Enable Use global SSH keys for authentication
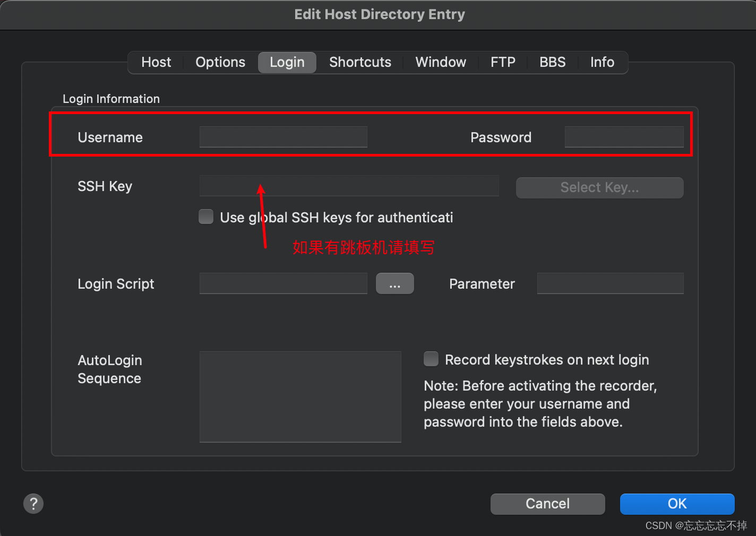The width and height of the screenshot is (756, 536). point(206,217)
